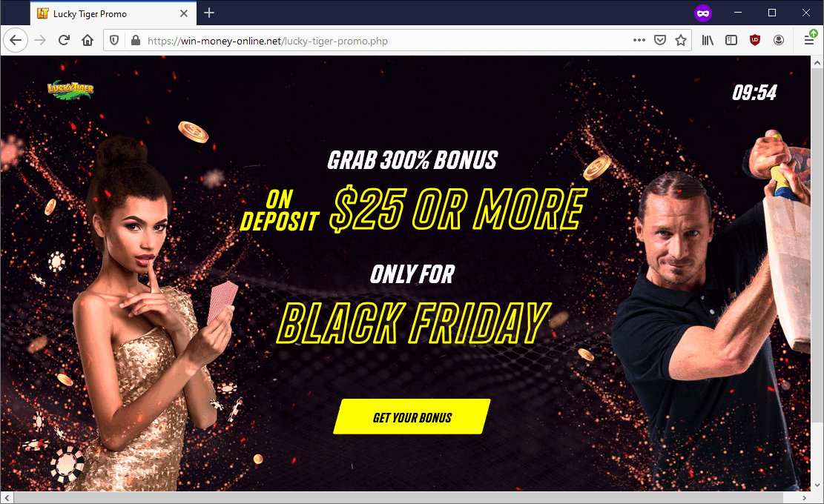Image resolution: width=824 pixels, height=504 pixels.
Task: Open the Firefox hamburger menu
Action: tap(809, 41)
